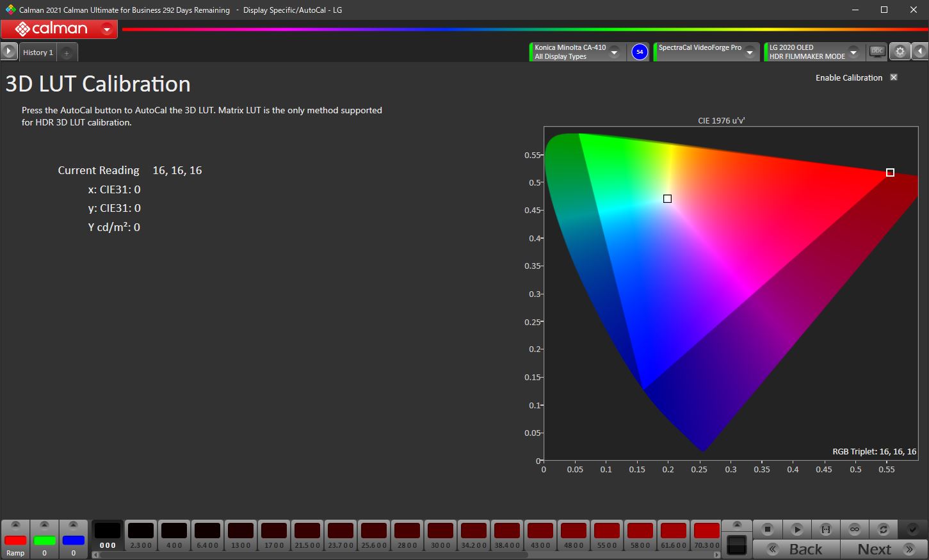Viewport: 929px width, 560px height.
Task: Click the CIE 1976 u'v' chart title
Action: pyautogui.click(x=722, y=120)
